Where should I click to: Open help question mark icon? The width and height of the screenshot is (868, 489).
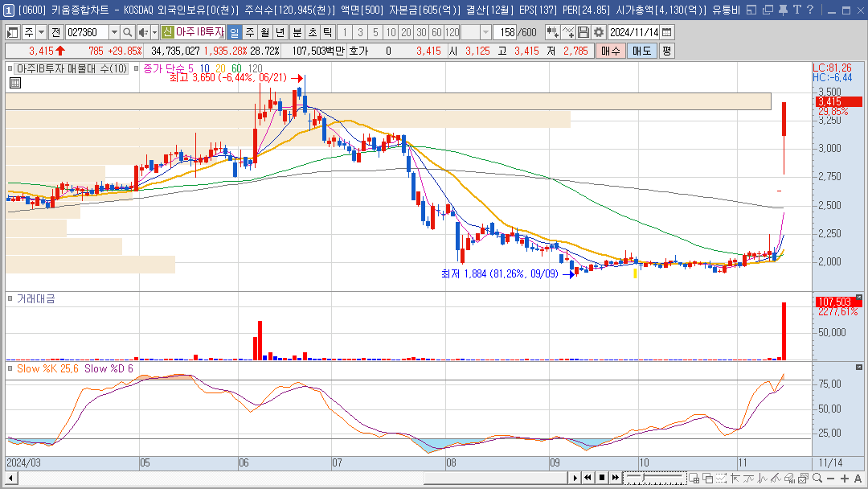810,10
